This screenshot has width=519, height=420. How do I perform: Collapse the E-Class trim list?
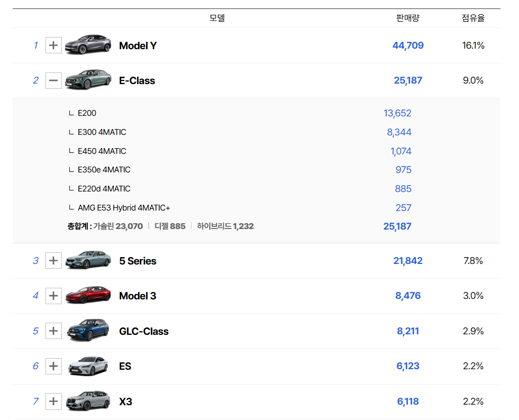(x=53, y=81)
